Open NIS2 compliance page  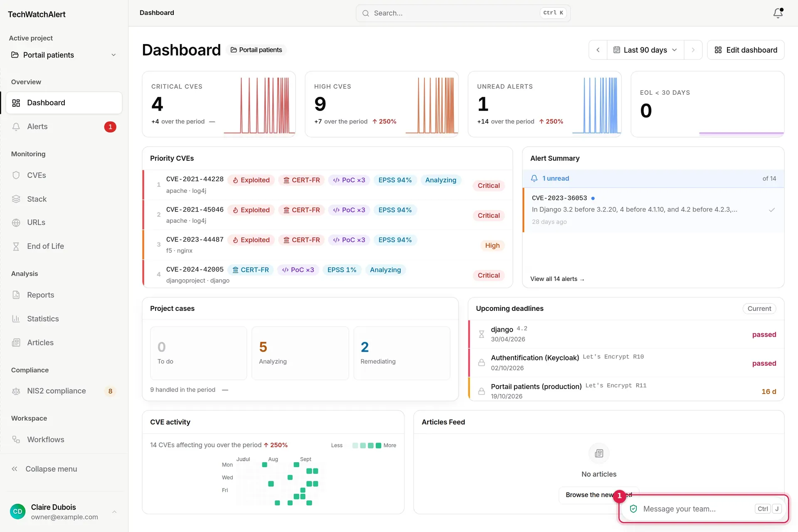pos(64,391)
